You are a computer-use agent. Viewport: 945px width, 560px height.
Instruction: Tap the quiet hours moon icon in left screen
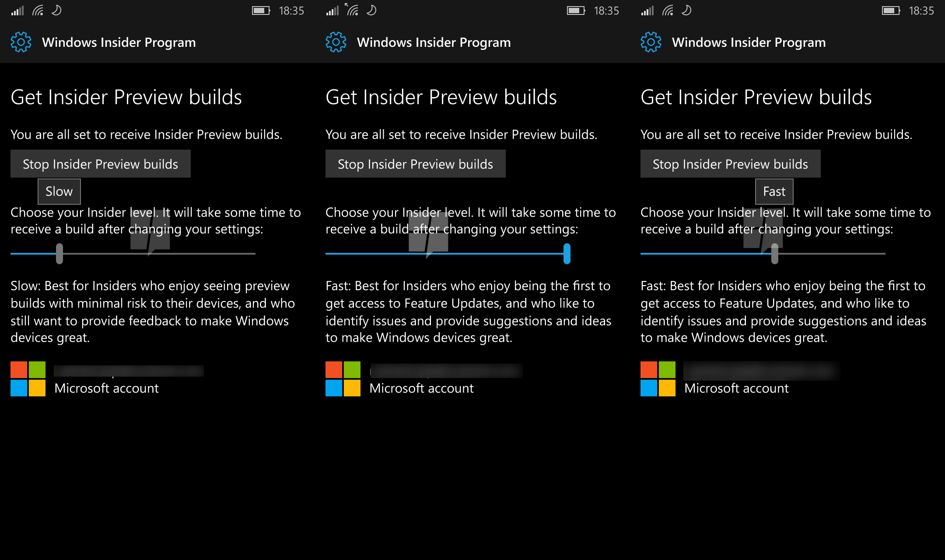click(56, 10)
